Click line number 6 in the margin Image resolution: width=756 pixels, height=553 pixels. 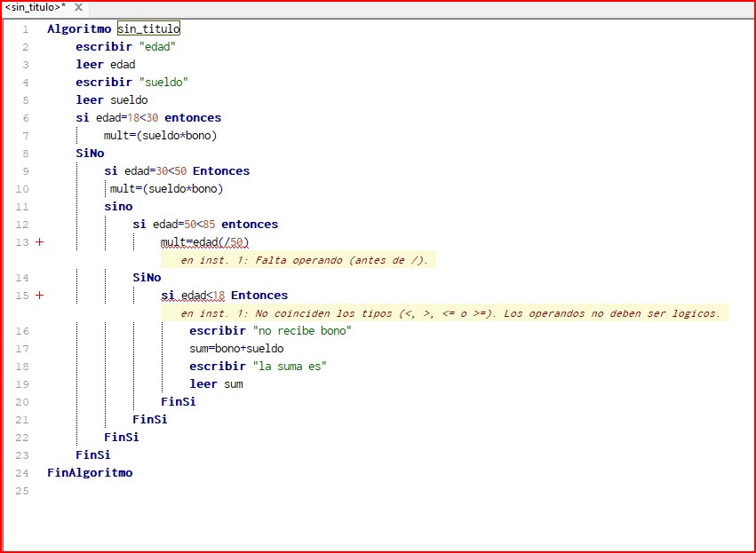pos(25,118)
